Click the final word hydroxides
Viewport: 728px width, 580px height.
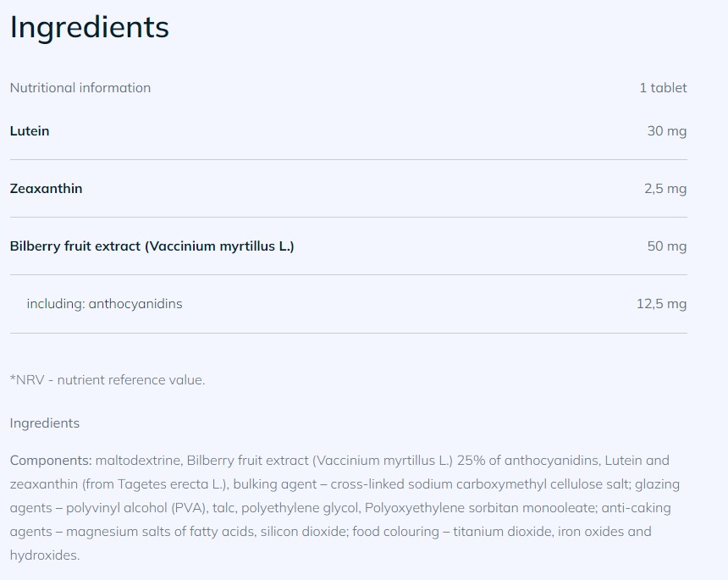pos(43,555)
